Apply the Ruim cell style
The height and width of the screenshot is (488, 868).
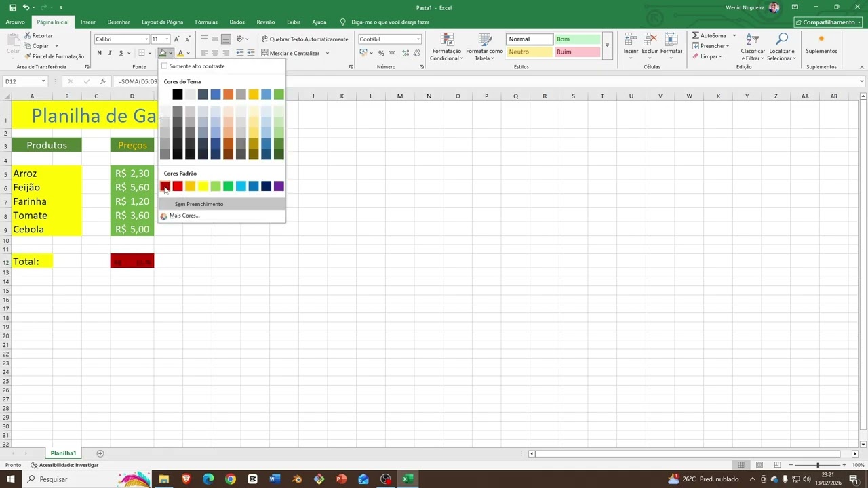[577, 52]
